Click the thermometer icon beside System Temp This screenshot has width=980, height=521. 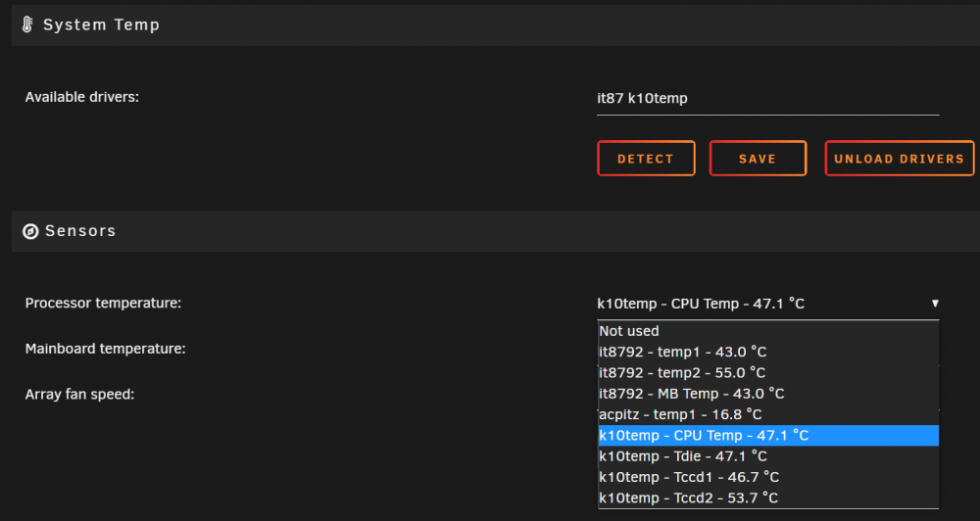[x=27, y=25]
